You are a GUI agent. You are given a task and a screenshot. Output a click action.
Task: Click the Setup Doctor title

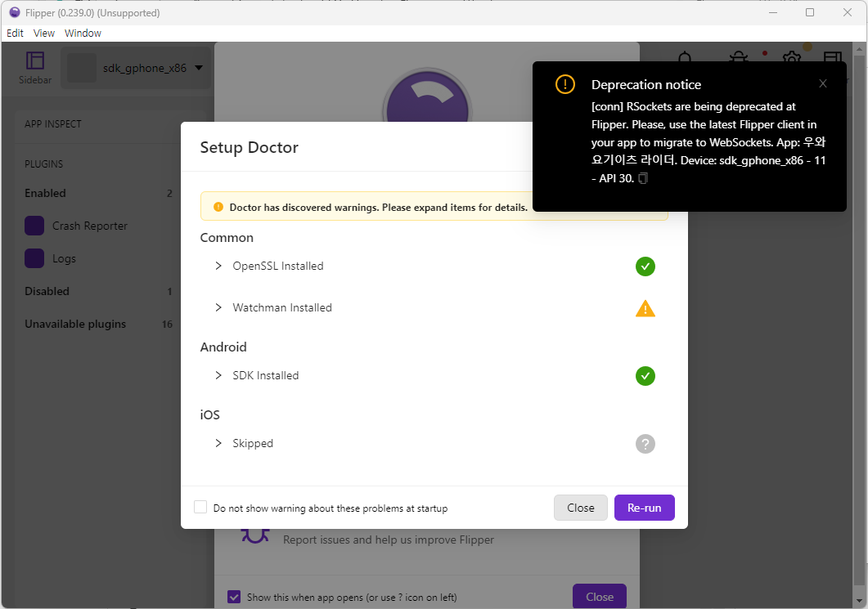(x=249, y=147)
